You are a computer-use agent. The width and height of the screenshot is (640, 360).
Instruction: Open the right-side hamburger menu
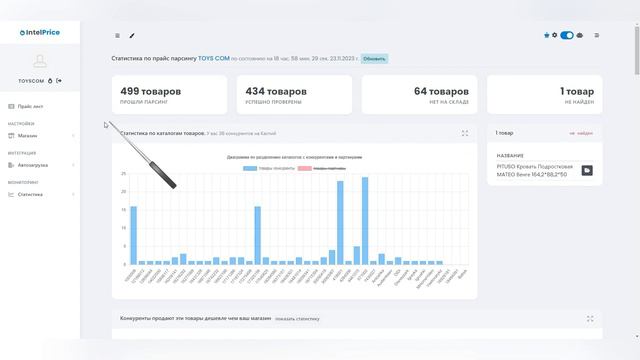tap(597, 36)
